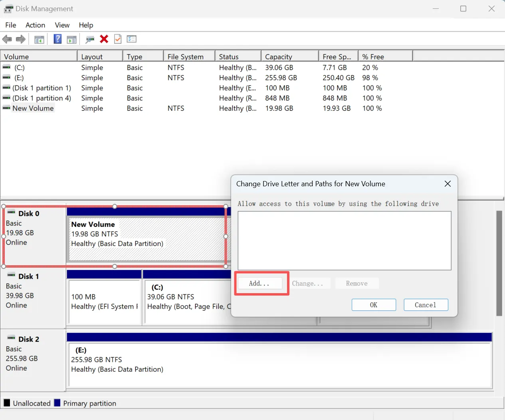Select the Rescan Disks toolbar icon
505x420 pixels.
coord(89,39)
